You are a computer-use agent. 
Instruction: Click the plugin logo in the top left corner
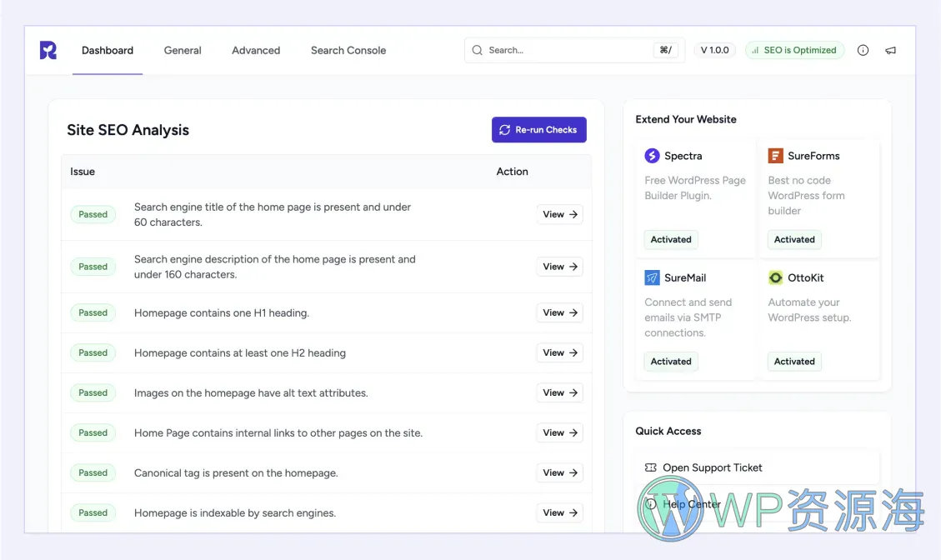click(x=48, y=50)
